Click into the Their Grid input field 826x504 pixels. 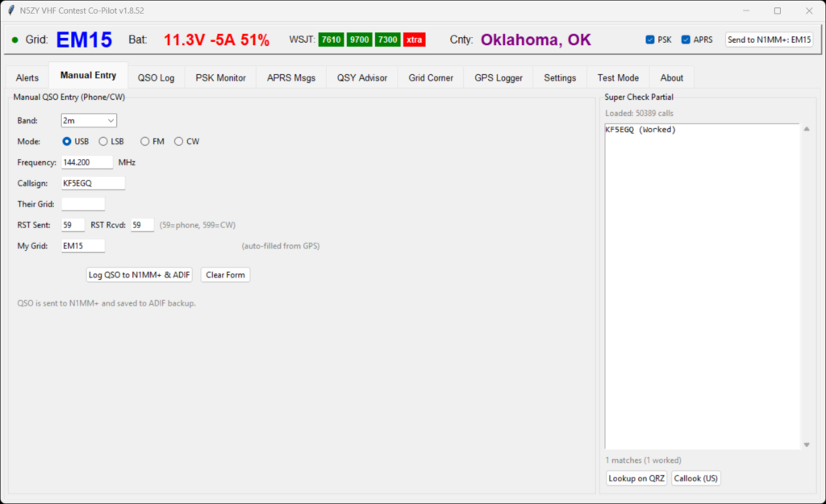83,204
